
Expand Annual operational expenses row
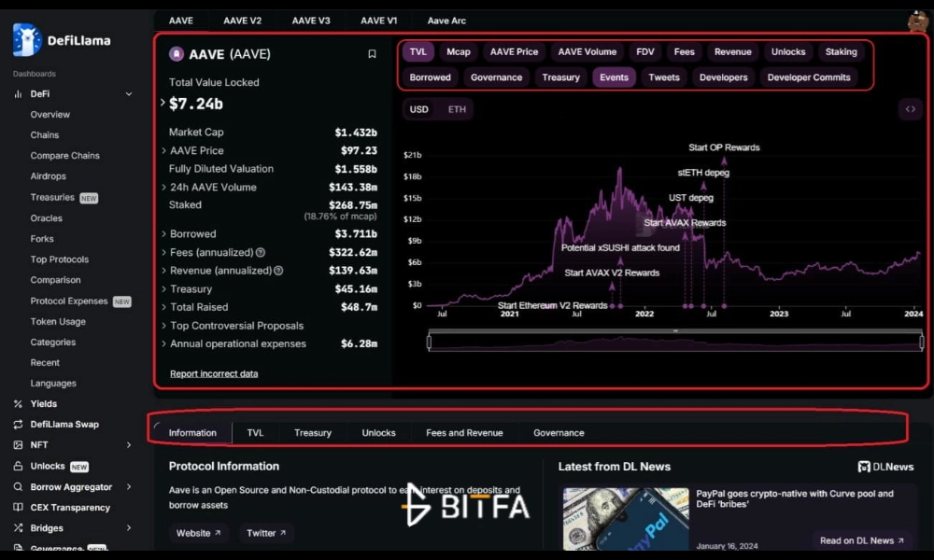coord(163,344)
